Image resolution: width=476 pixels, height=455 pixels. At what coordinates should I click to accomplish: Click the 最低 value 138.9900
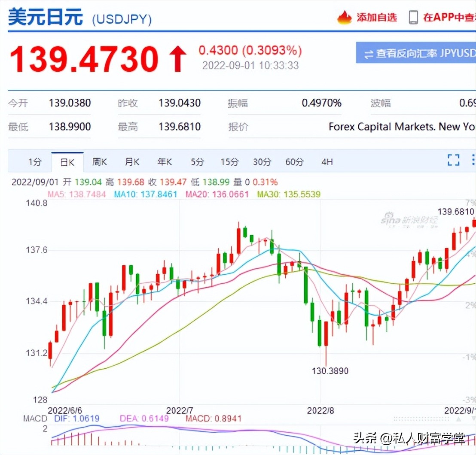pyautogui.click(x=70, y=127)
